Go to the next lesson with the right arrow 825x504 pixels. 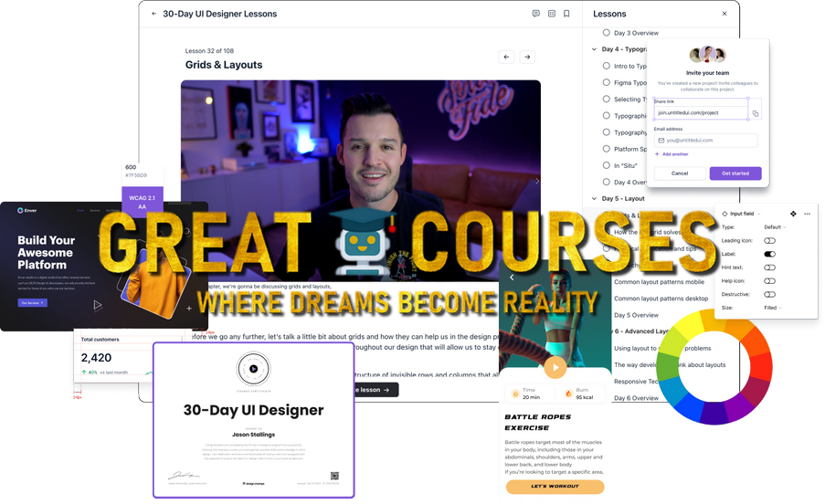[527, 57]
